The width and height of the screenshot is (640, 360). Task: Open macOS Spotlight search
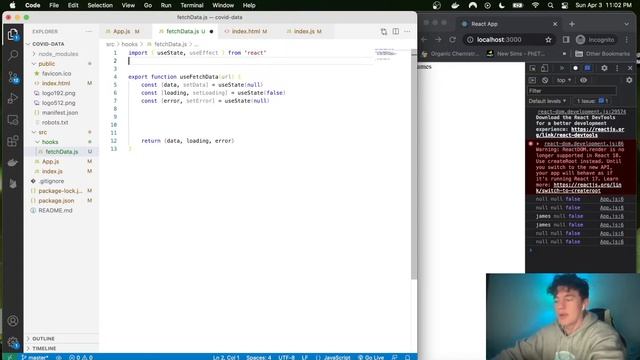[x=550, y=5]
